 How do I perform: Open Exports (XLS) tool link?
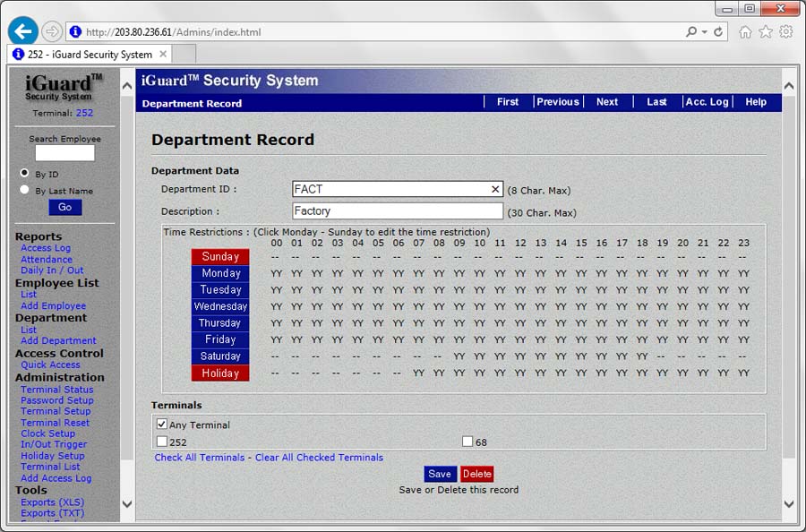pos(53,502)
